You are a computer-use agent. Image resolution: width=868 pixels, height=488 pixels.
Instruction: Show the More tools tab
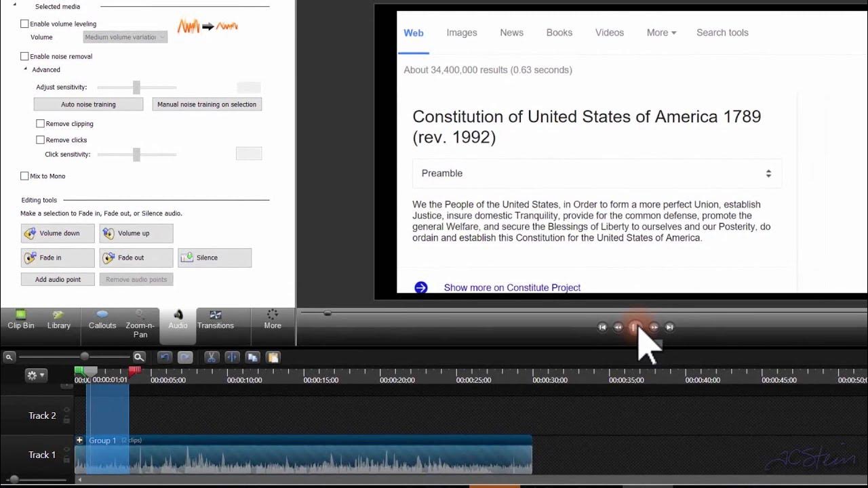273,320
